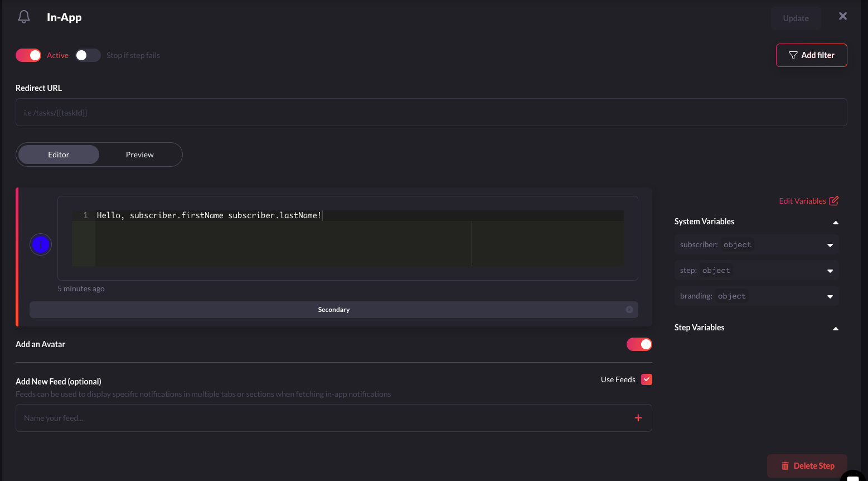The image size is (868, 481).
Task: Click the blue avatar circle icon
Action: tap(41, 244)
